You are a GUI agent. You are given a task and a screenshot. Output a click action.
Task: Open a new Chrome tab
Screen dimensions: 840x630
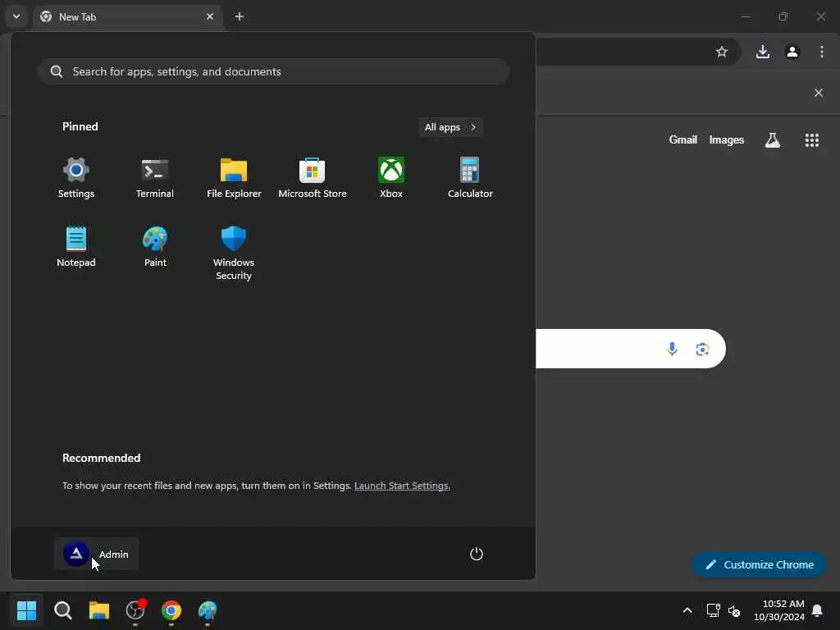point(240,16)
